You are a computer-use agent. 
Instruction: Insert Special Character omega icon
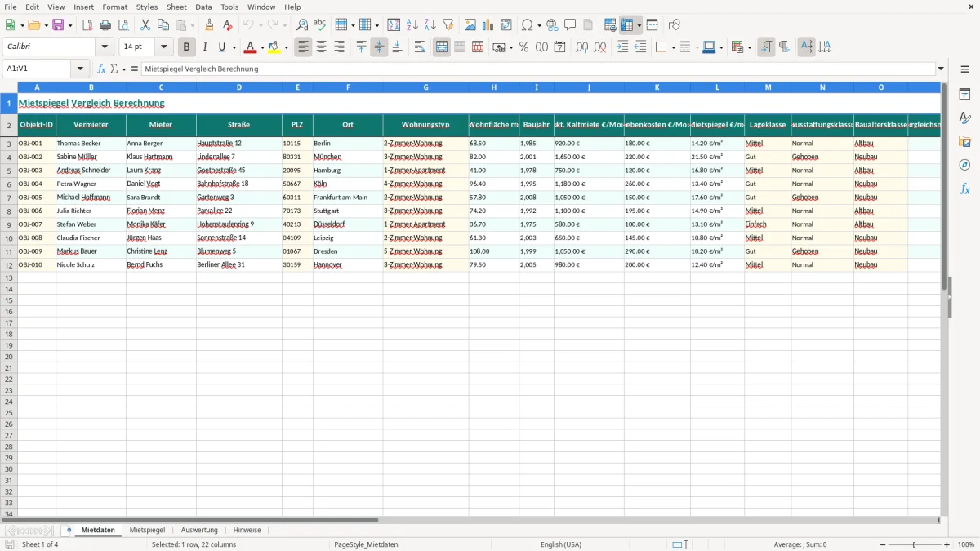click(527, 25)
